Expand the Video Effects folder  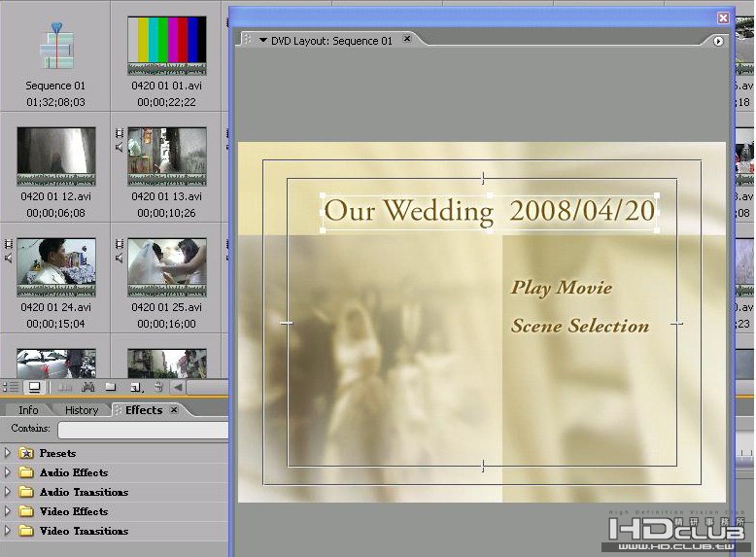(x=7, y=510)
